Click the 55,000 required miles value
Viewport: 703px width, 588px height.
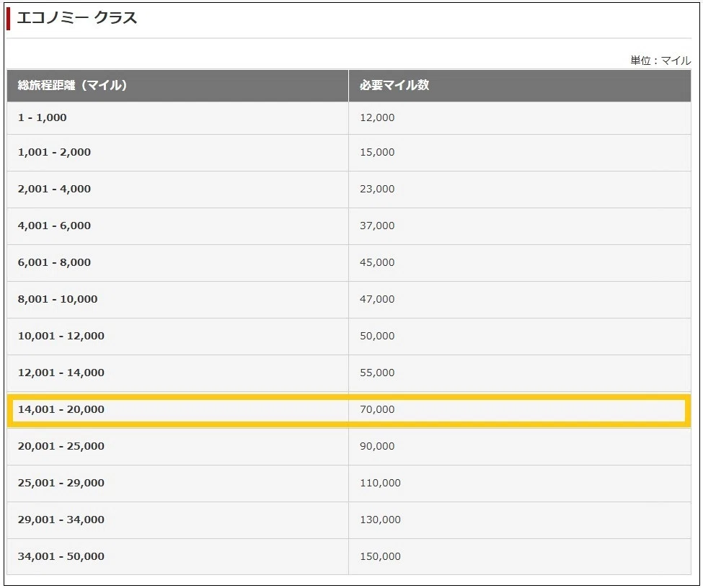pyautogui.click(x=377, y=373)
